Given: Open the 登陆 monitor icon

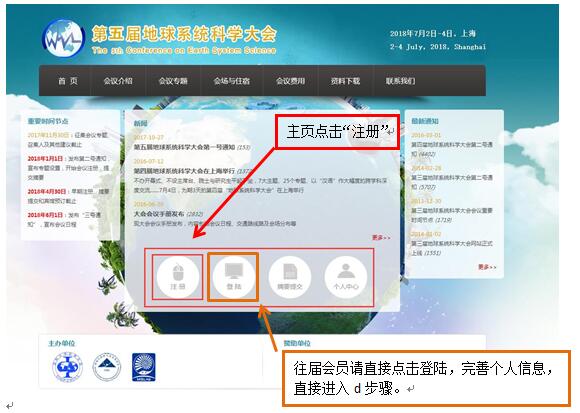Looking at the screenshot, I should coord(234,277).
